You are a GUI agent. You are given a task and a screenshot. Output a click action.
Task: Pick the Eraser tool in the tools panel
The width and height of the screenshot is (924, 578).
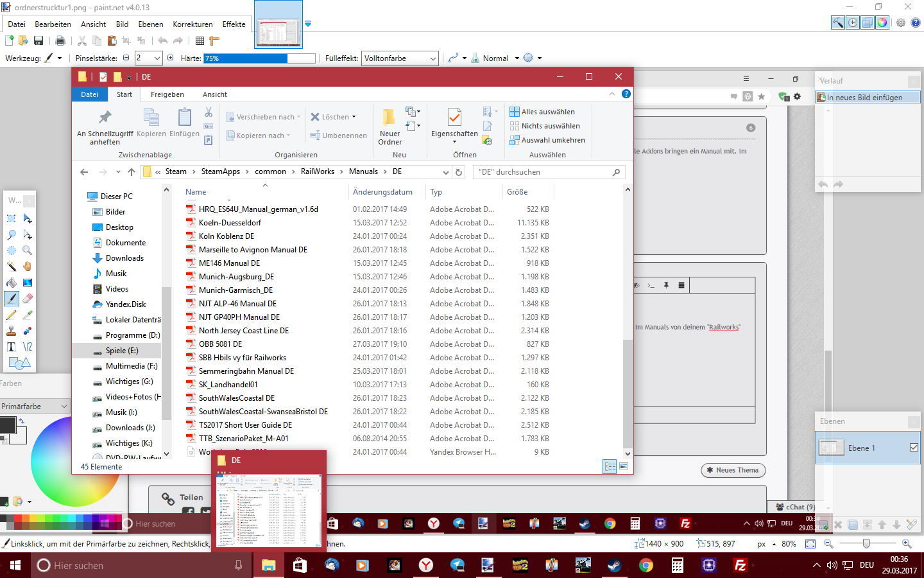point(28,299)
